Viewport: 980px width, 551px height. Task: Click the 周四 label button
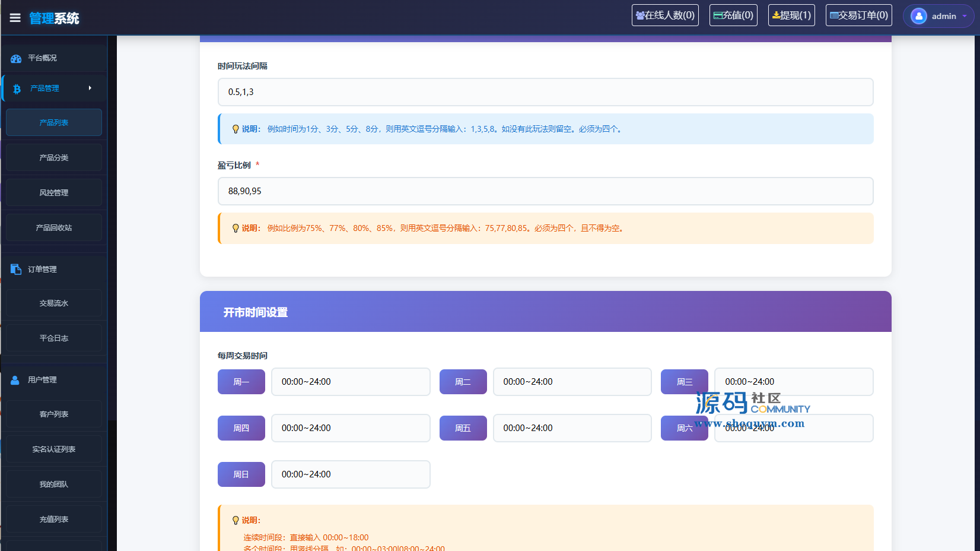241,428
